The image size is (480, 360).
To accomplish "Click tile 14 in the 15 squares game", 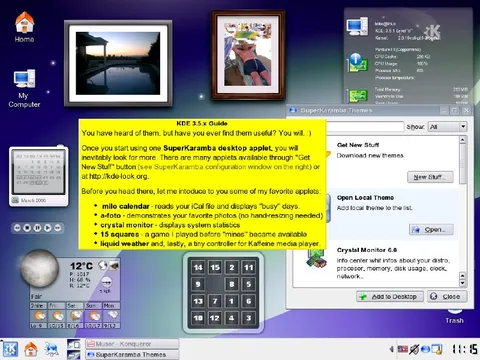I will [198, 267].
